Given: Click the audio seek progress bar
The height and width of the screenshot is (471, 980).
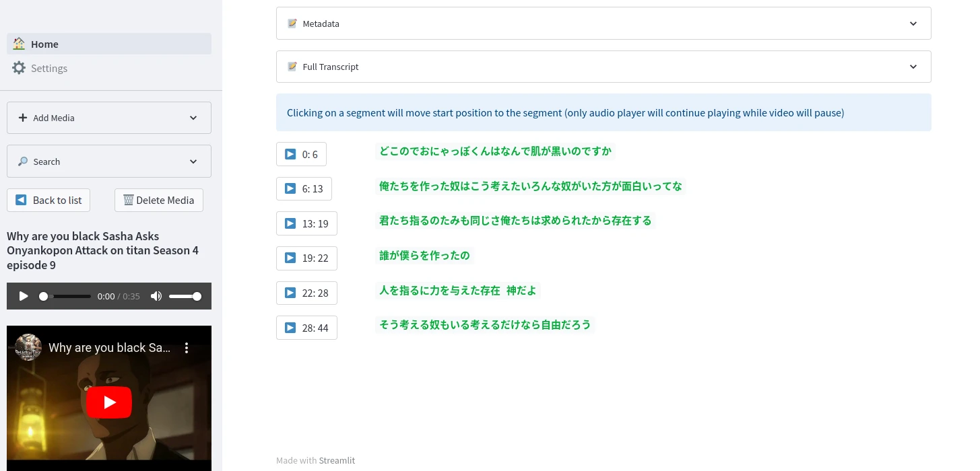Looking at the screenshot, I should [67, 296].
